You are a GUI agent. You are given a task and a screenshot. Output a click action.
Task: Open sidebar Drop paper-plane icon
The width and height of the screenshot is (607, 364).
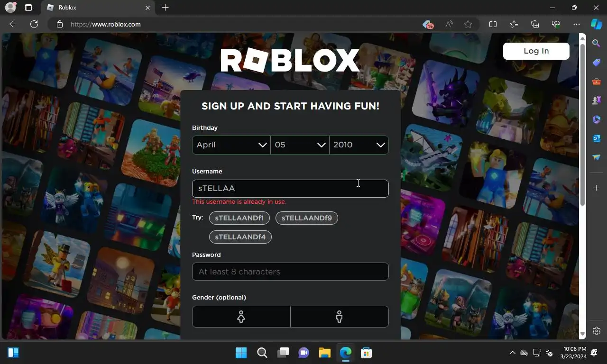597,157
